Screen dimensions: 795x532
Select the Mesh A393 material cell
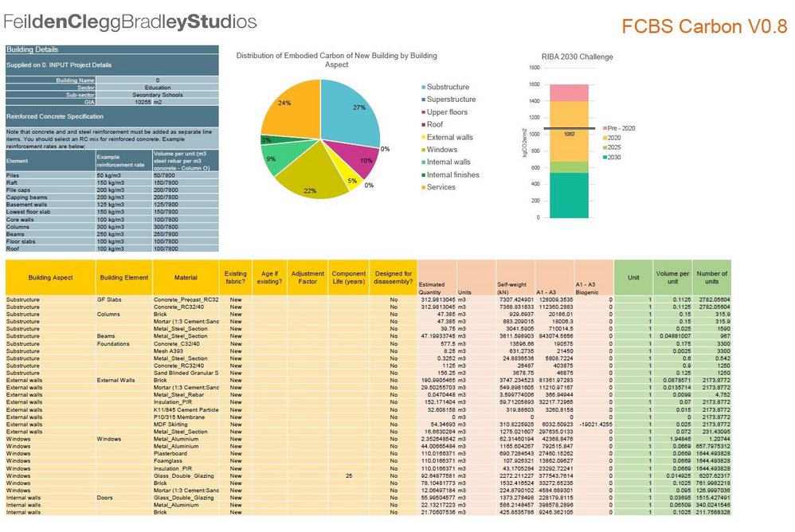tap(186, 351)
